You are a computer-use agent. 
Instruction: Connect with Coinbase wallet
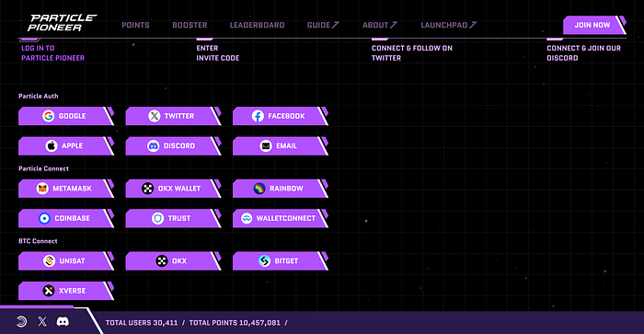(x=65, y=218)
